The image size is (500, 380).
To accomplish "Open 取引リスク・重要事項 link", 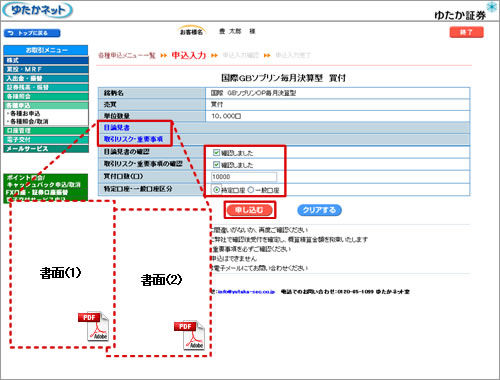I will point(133,139).
